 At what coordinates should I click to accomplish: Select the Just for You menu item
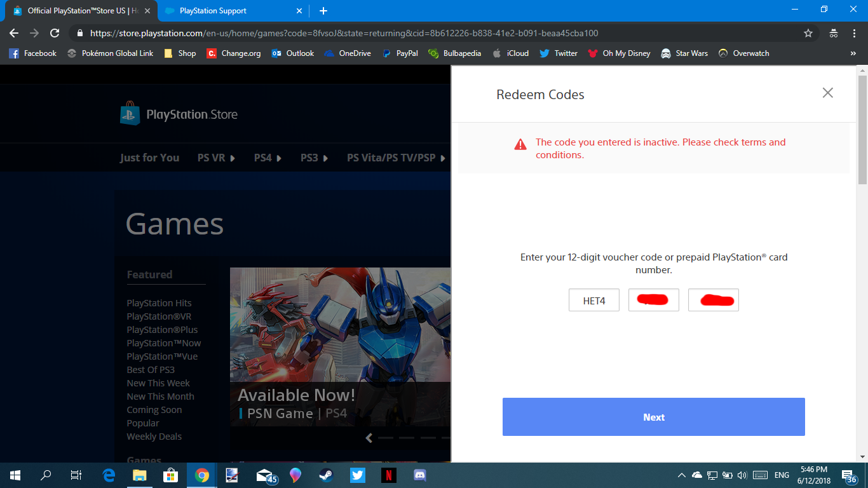point(149,158)
